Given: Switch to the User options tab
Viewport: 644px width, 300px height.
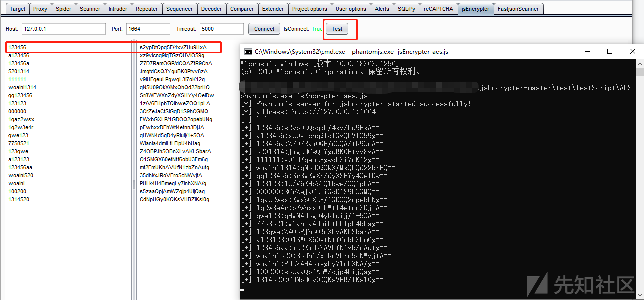Looking at the screenshot, I should (x=351, y=9).
